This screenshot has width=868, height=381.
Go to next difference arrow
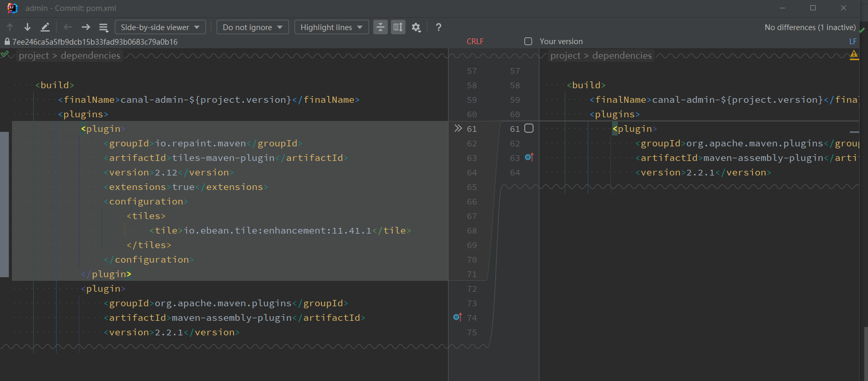(27, 27)
